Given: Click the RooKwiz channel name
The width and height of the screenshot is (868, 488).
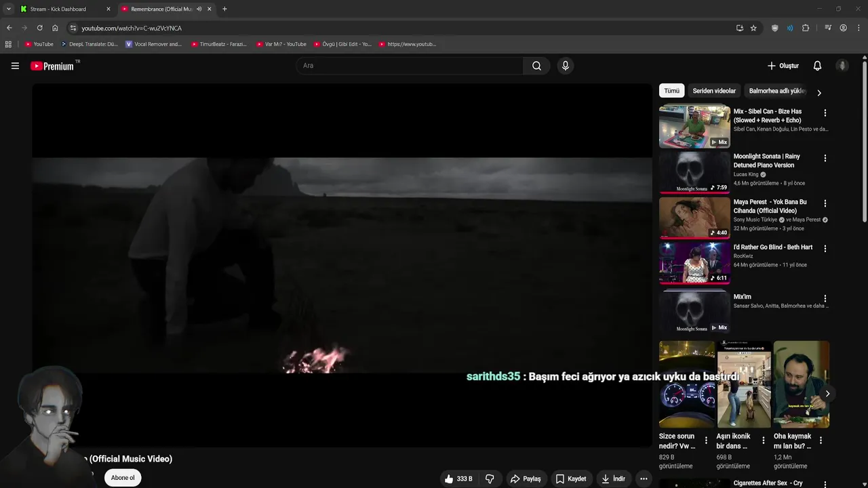Looking at the screenshot, I should 743,256.
